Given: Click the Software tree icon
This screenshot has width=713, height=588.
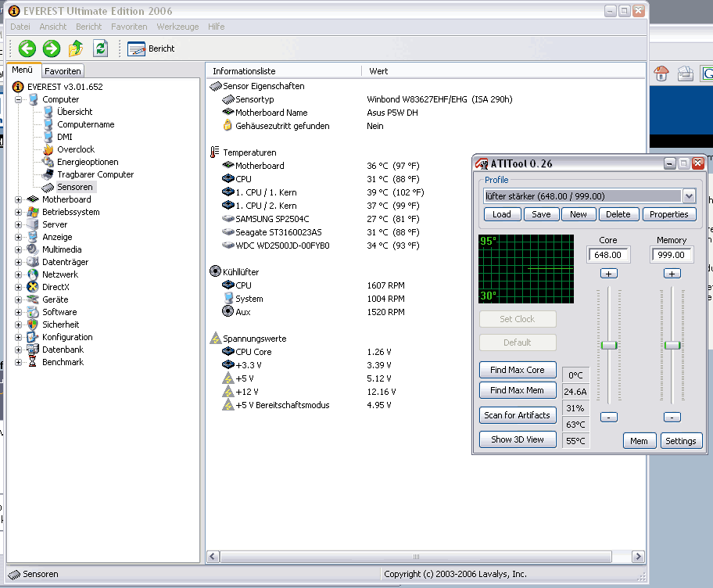Looking at the screenshot, I should [33, 312].
